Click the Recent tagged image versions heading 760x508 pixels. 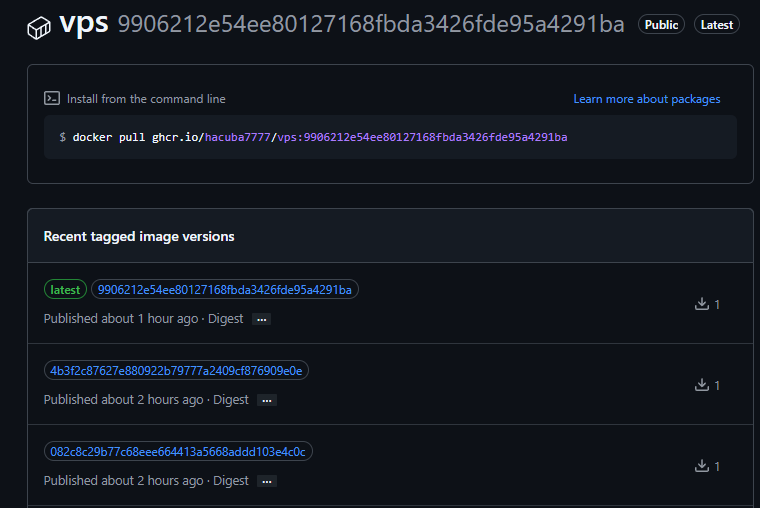(139, 236)
